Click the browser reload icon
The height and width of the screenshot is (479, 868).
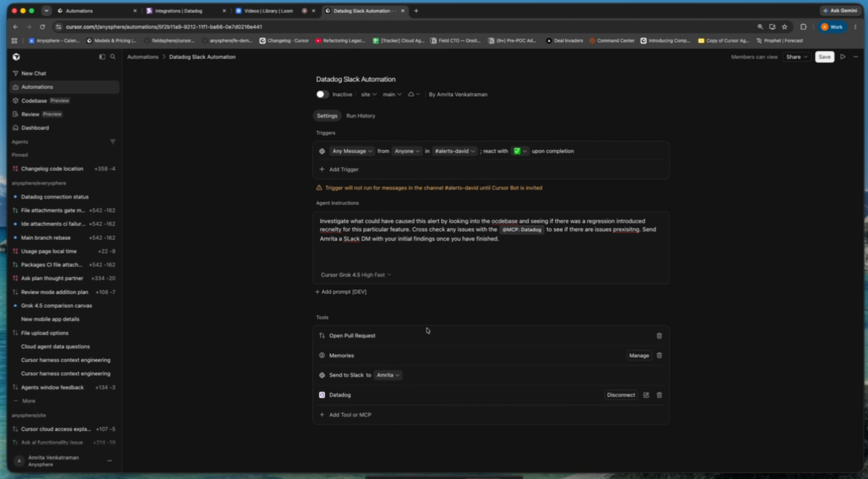[x=42, y=27]
